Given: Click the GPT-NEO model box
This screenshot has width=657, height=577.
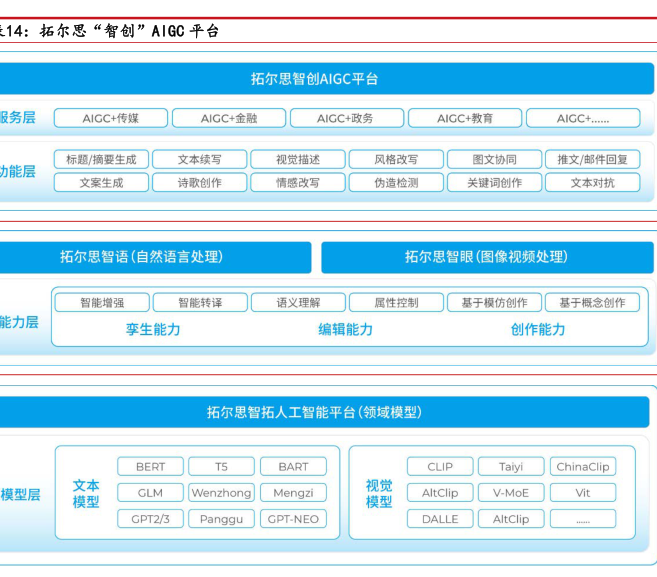Looking at the screenshot, I should point(293,519).
